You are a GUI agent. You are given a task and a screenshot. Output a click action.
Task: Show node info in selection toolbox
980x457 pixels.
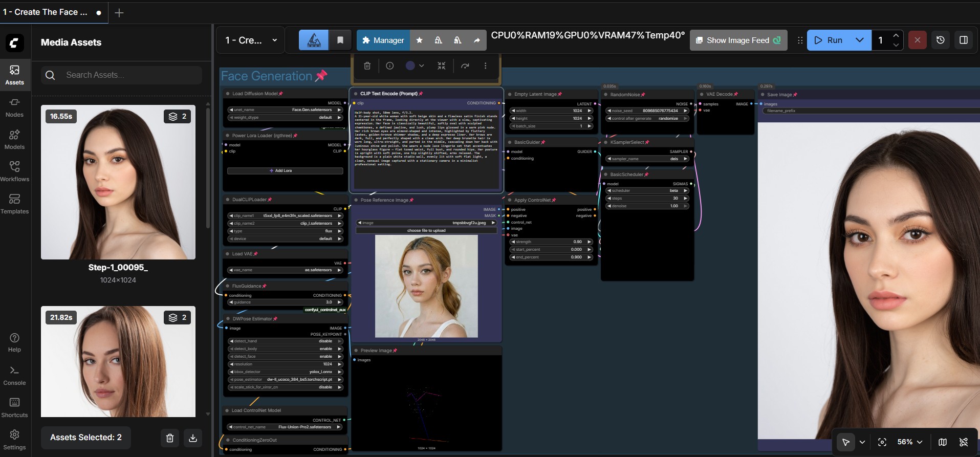[390, 66]
